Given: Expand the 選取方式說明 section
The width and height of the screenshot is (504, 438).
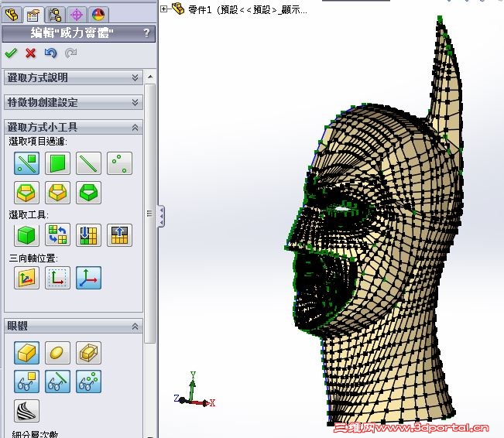Looking at the screenshot, I should 74,77.
